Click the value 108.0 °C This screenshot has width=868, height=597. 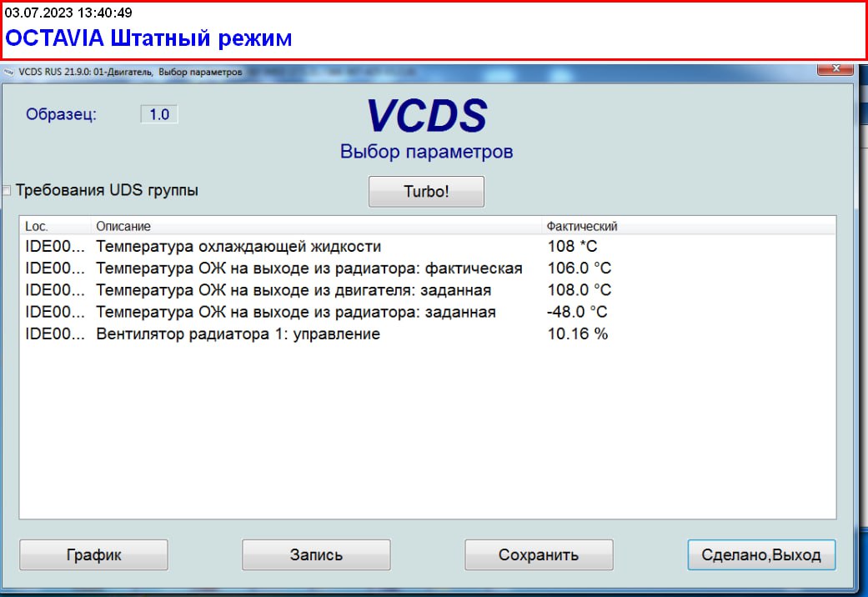click(579, 290)
